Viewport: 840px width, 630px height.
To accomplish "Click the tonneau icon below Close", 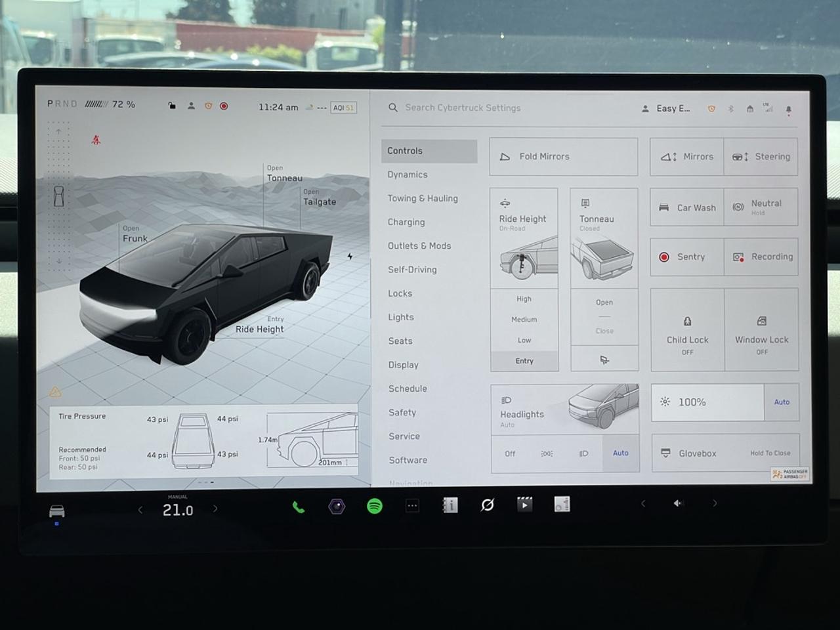I will click(x=604, y=360).
